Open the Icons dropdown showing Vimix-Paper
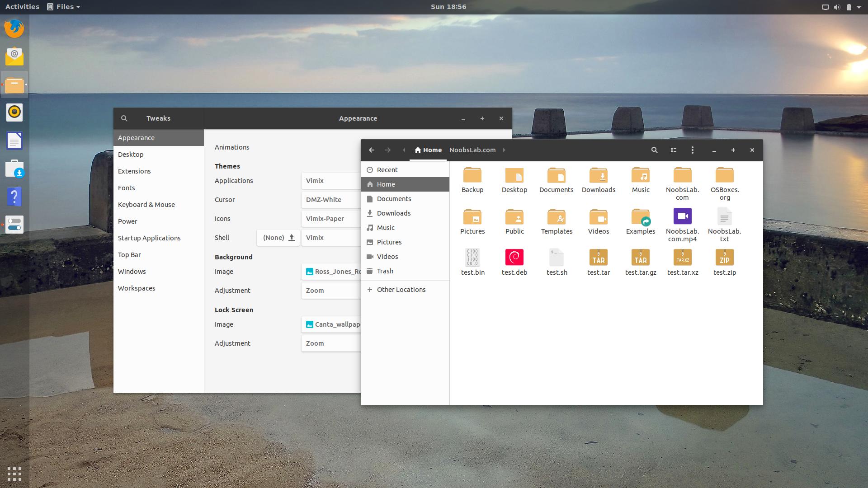Screen dimensions: 868x488 331,218
